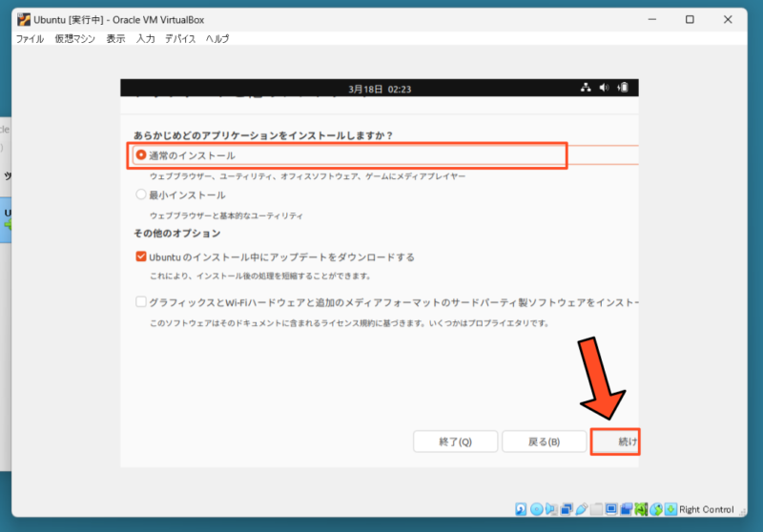Click the Right Control host key label

coord(707,509)
